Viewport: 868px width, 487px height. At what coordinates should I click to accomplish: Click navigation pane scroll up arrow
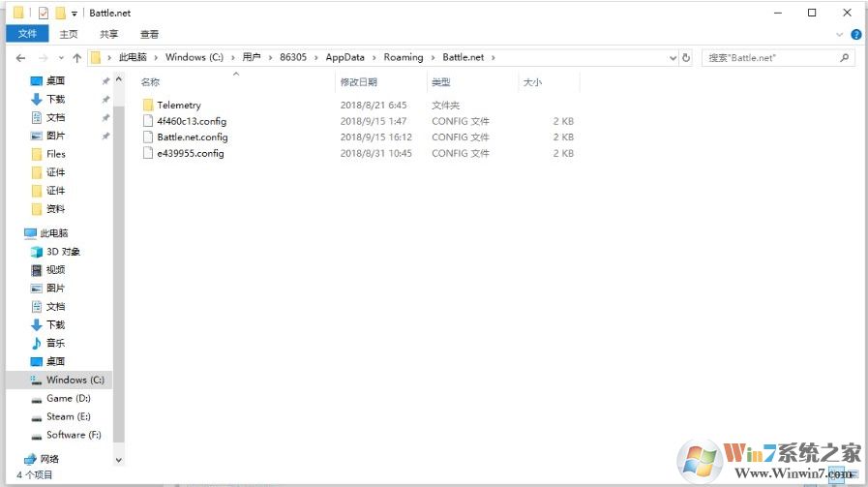118,79
